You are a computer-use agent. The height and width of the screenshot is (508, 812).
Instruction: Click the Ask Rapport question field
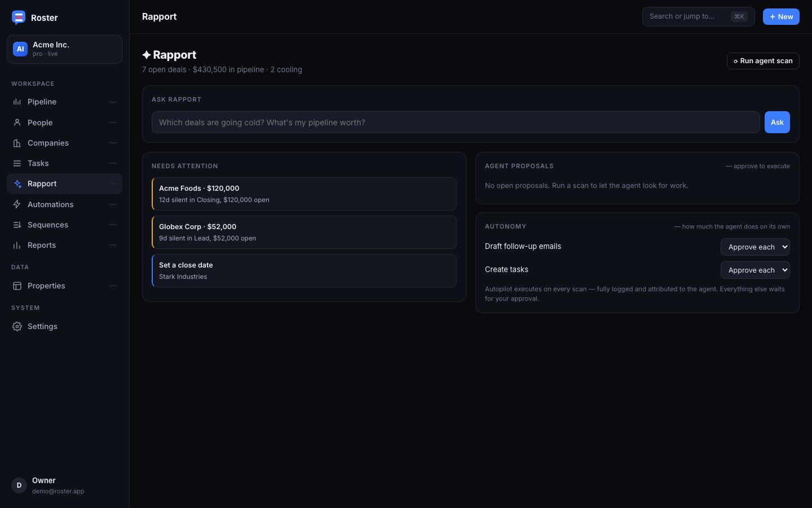click(x=456, y=122)
